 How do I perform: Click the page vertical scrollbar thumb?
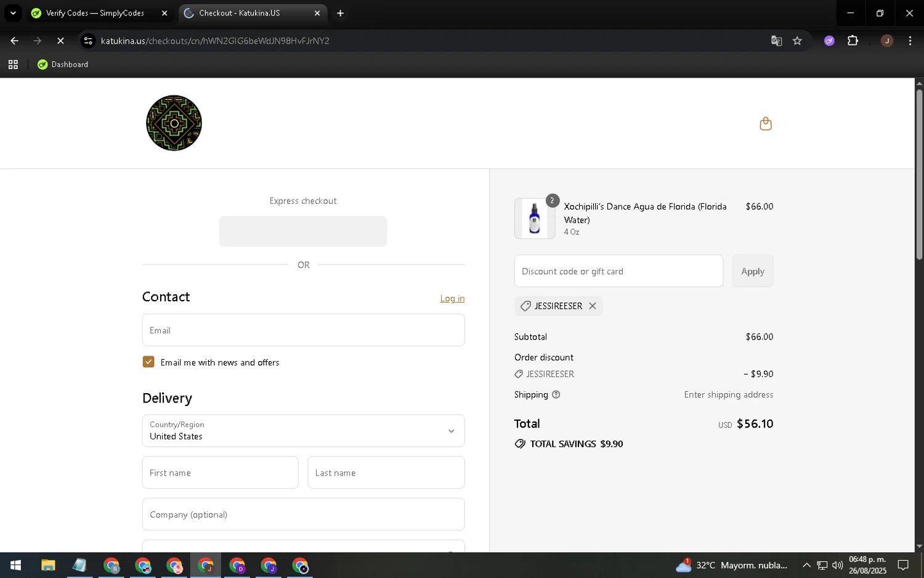(x=919, y=174)
